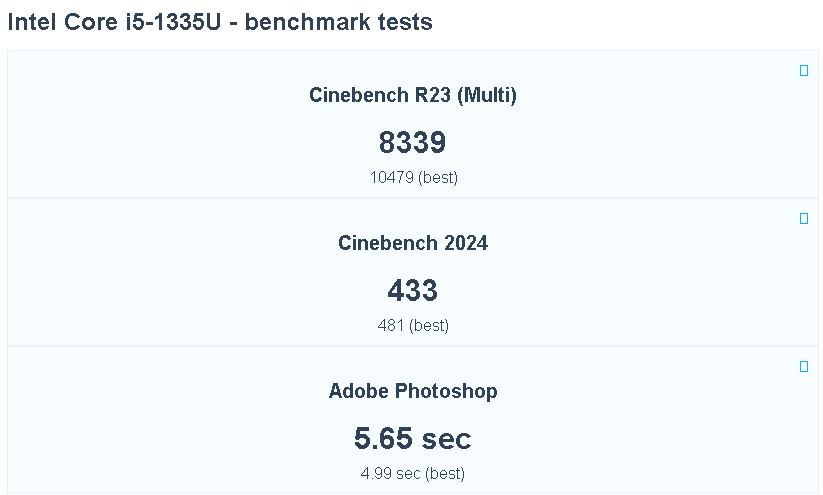Click the "(best)" label beside 481
The image size is (823, 495).
click(x=429, y=326)
